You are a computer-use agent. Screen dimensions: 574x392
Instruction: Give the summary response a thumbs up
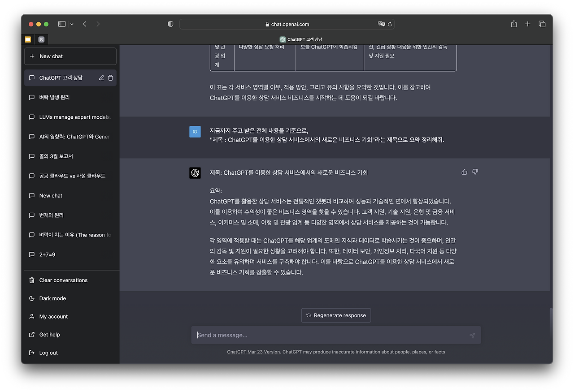[x=464, y=172]
